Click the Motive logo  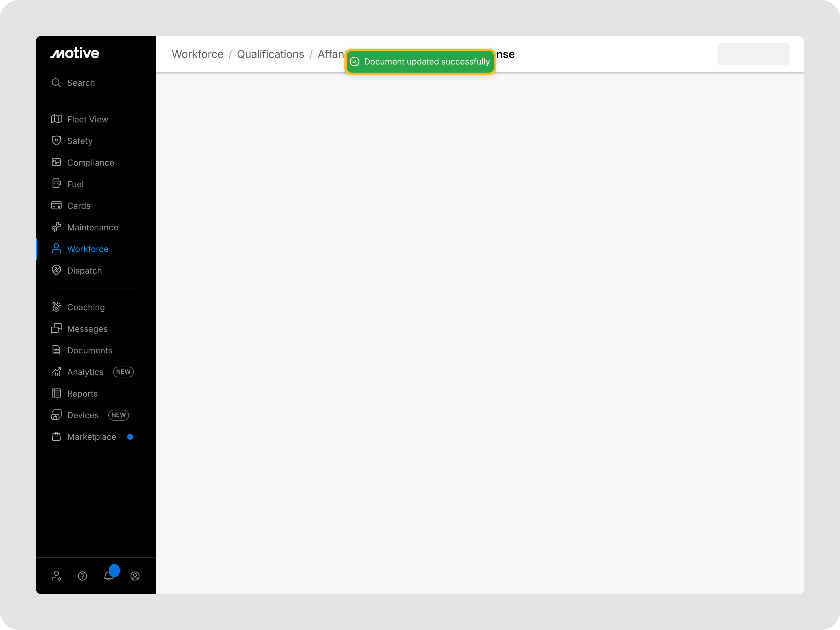pos(75,53)
